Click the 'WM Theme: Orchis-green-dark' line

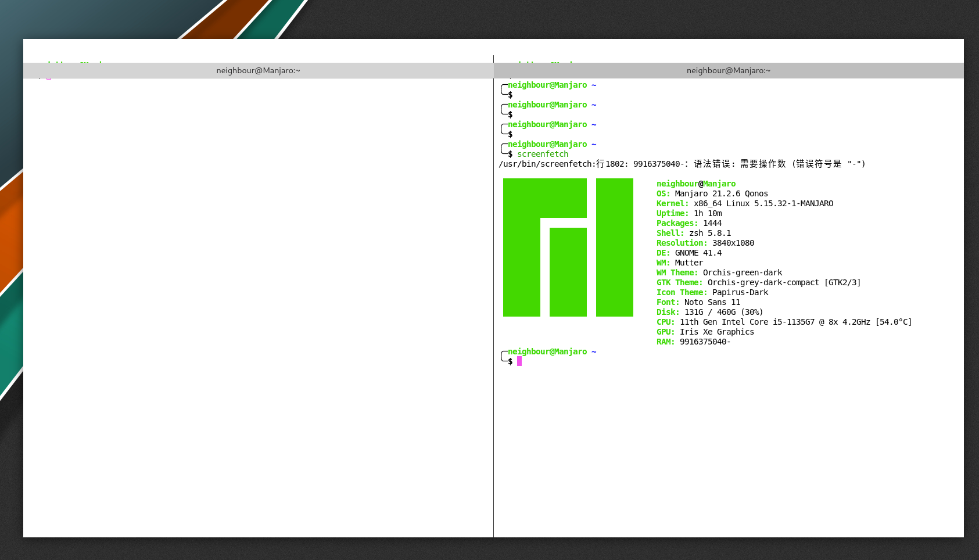[719, 272]
